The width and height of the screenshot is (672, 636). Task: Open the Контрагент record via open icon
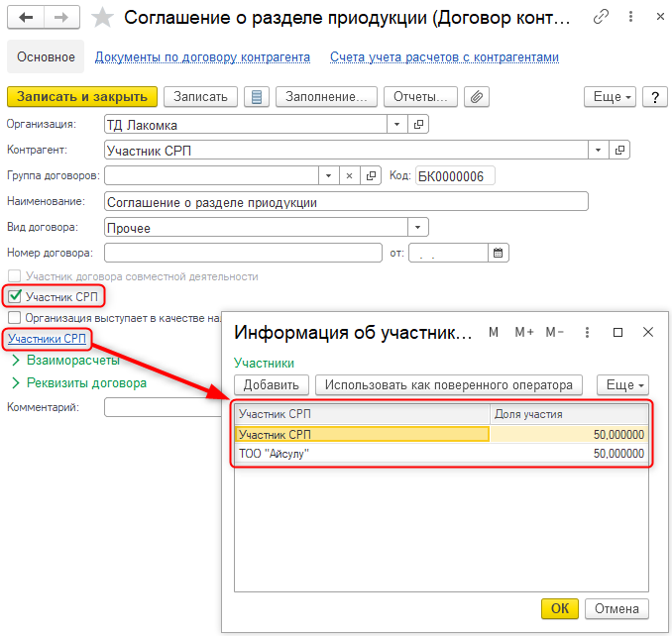pos(621,150)
